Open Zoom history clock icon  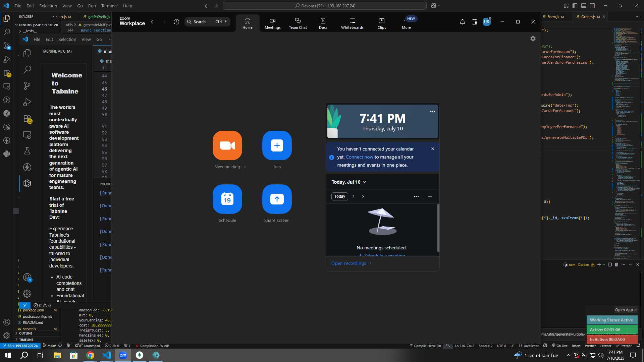(x=176, y=22)
